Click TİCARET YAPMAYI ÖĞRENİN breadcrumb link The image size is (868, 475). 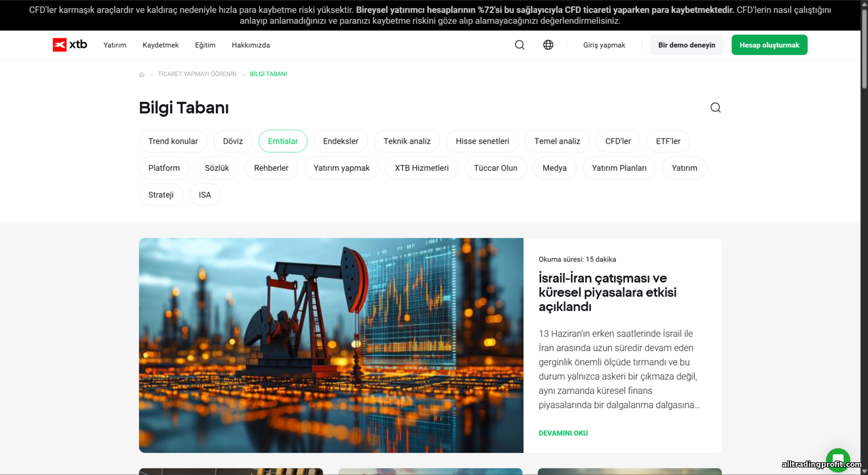pyautogui.click(x=197, y=74)
